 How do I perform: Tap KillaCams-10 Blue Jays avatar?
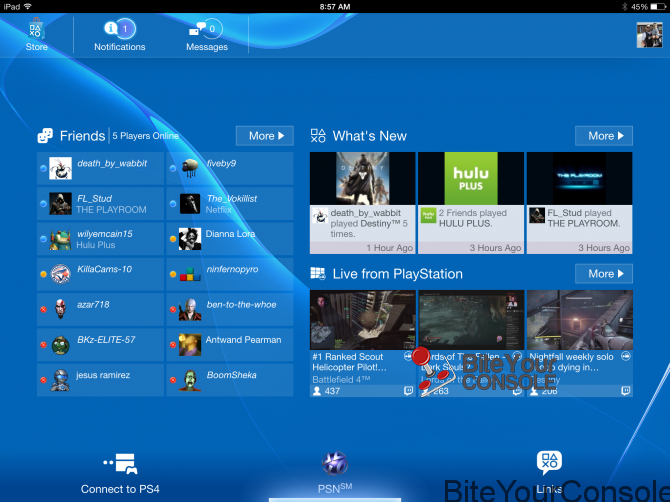[60, 274]
